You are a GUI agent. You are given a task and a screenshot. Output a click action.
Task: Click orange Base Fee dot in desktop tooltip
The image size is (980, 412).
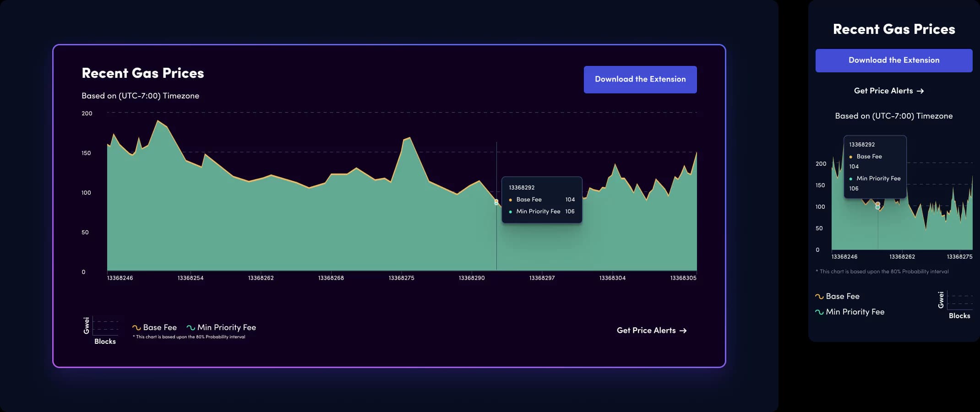(x=511, y=200)
